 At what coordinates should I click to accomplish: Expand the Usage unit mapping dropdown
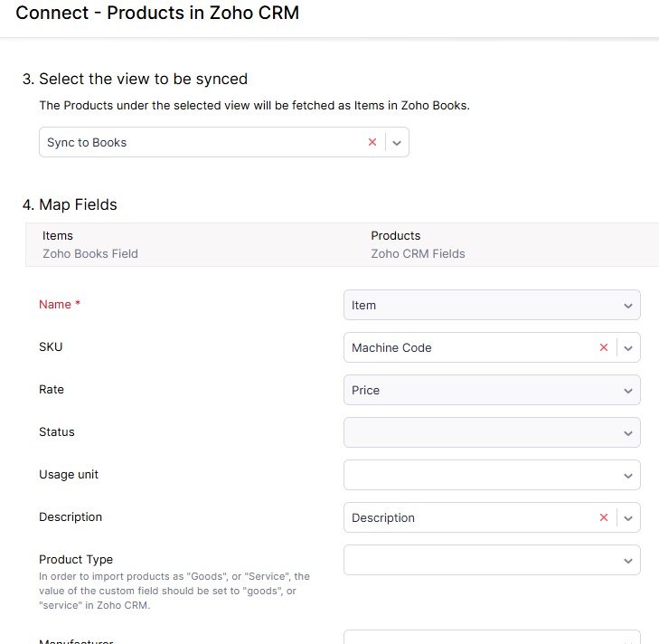[628, 476]
